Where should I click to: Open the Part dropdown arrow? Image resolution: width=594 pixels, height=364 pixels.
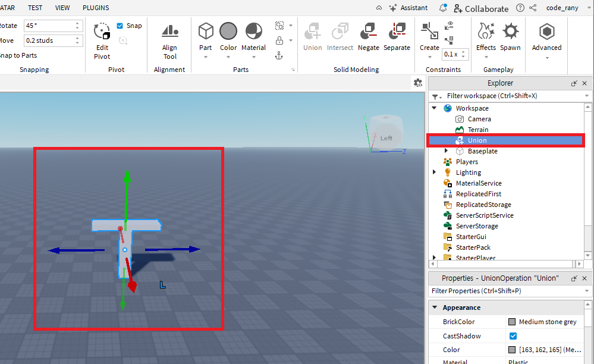[x=206, y=57]
